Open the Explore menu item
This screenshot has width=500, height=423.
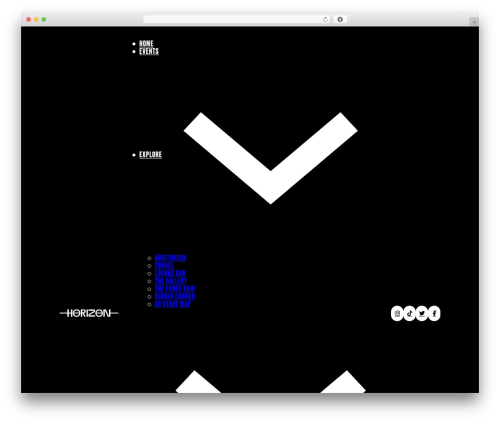[150, 155]
